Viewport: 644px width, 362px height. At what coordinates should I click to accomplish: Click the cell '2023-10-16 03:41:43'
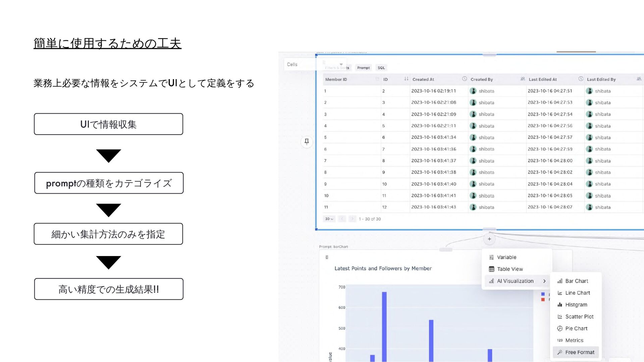(x=434, y=207)
